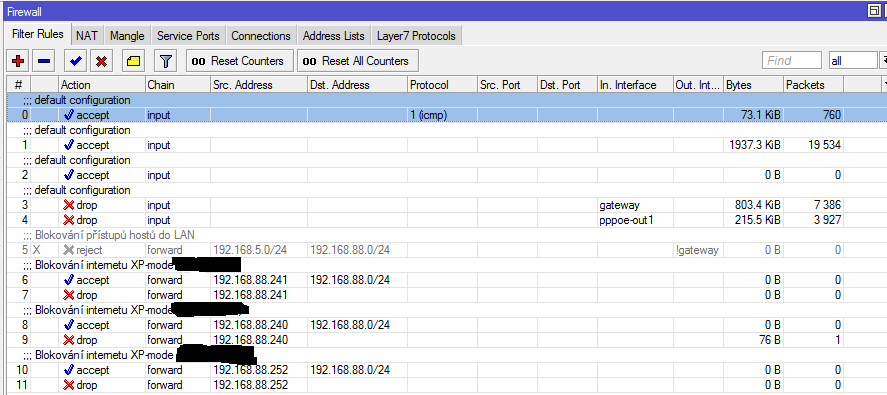Open the Filter funnel icon
This screenshot has width=887, height=395.
coord(165,61)
